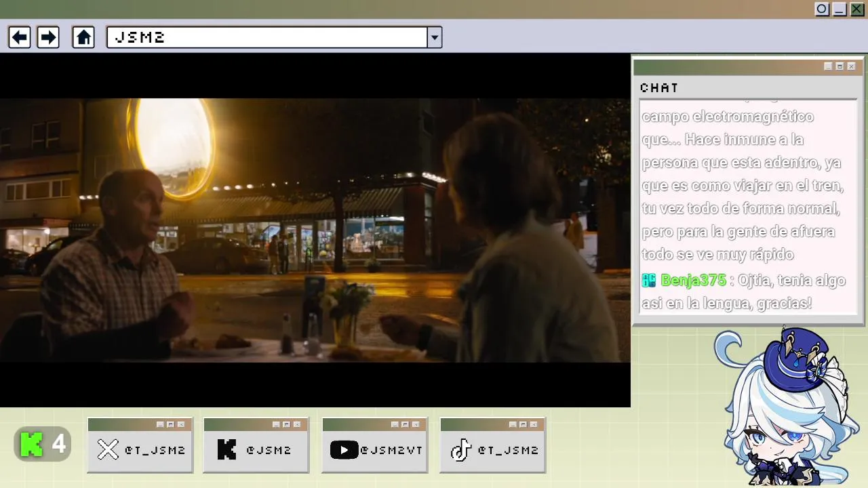Click the circle button in top title bar
The height and width of the screenshot is (488, 868).
point(822,9)
